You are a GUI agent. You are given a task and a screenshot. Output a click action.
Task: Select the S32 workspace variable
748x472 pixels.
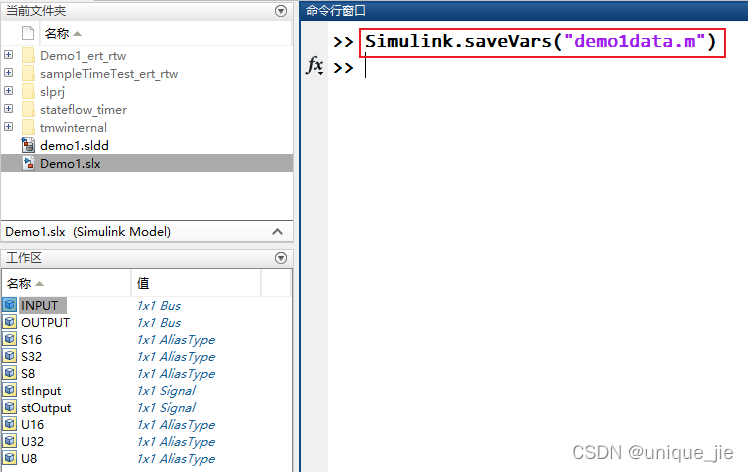(31, 357)
